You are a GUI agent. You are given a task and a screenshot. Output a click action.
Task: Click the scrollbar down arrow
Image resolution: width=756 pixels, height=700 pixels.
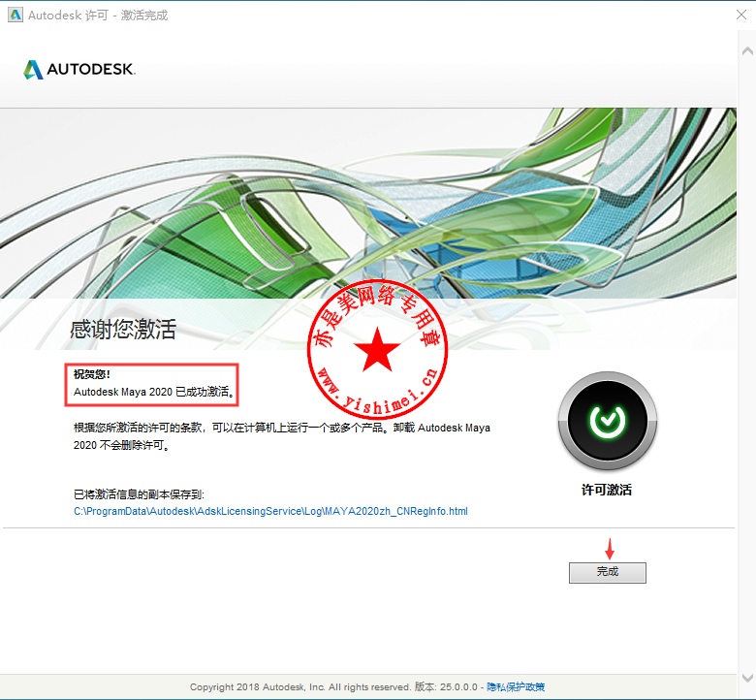click(x=747, y=677)
